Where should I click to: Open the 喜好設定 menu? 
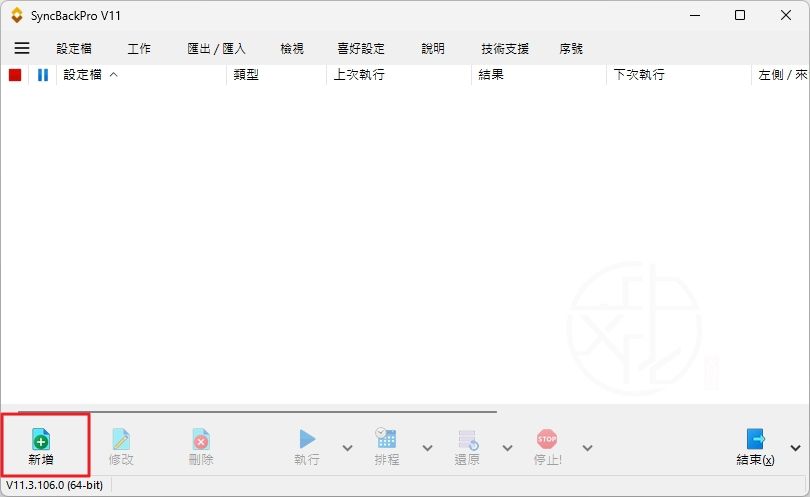click(361, 48)
